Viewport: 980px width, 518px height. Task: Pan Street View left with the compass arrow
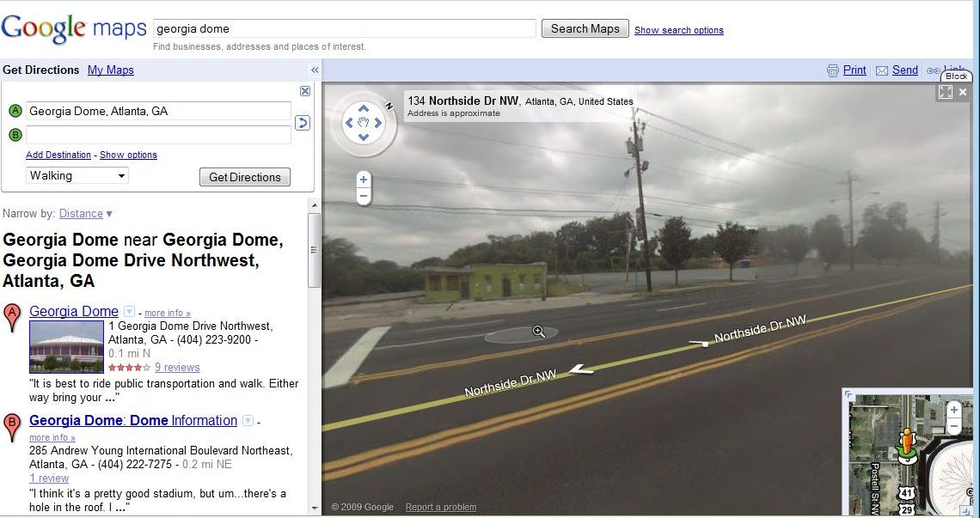(x=349, y=123)
